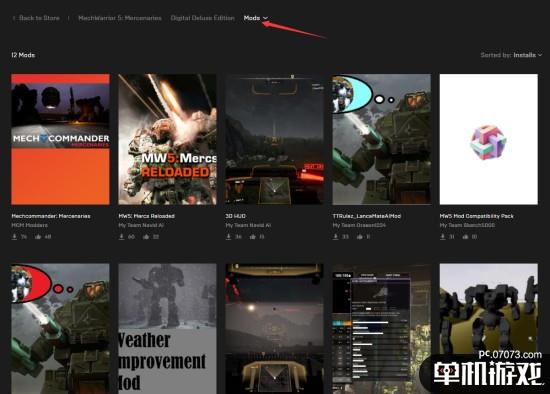Go Back to Store
Screen dimensions: 550x394
pos(36,18)
